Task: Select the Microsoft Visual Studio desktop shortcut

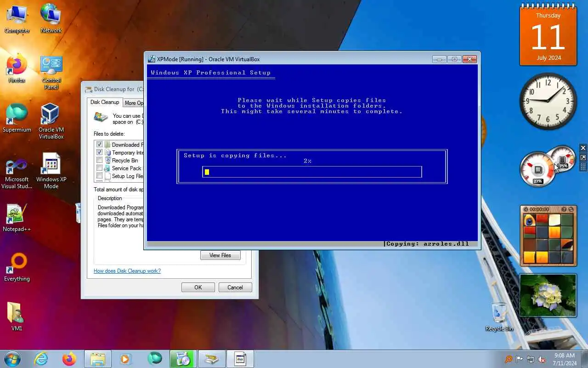Action: point(17,173)
